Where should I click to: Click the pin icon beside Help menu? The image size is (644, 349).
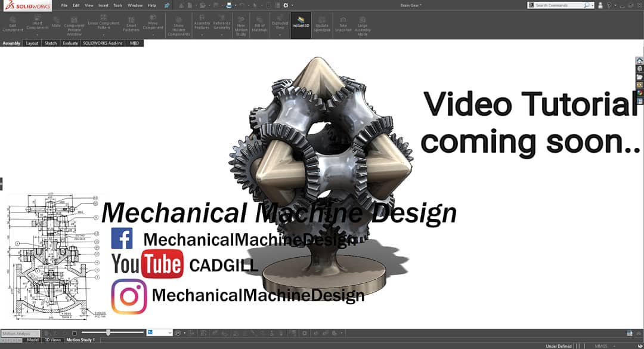[167, 5]
